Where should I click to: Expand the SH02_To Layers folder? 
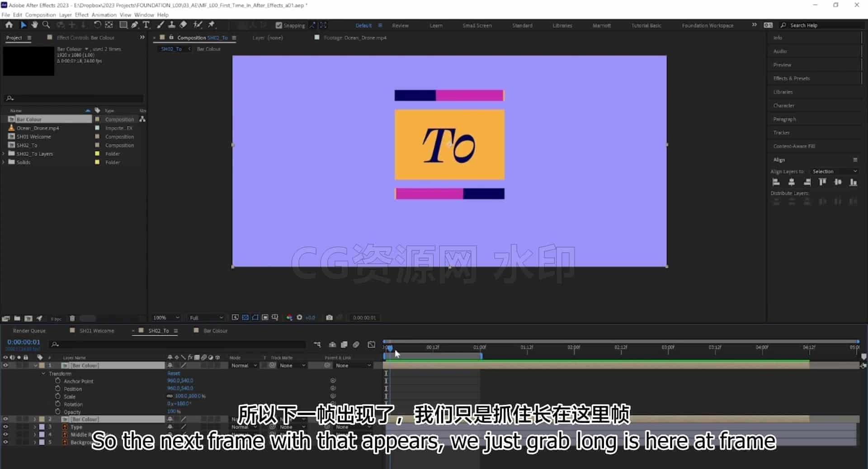[x=4, y=154]
